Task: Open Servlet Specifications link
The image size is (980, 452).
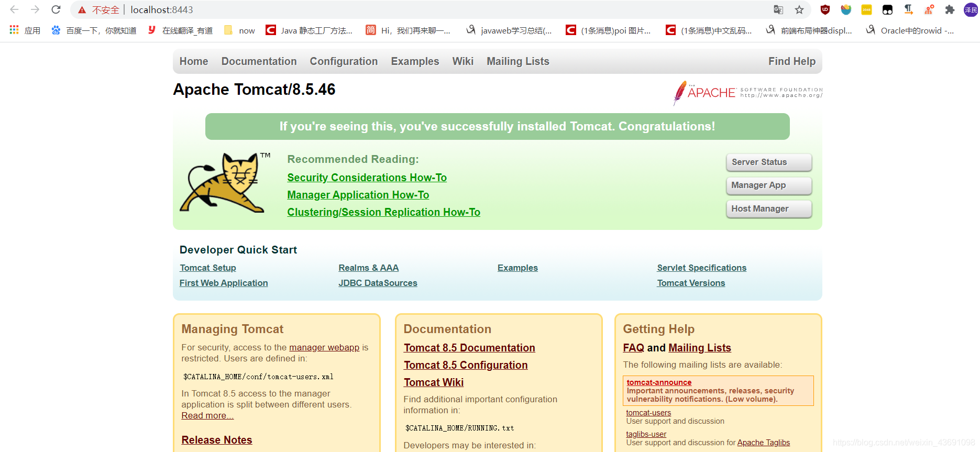Action: tap(701, 268)
